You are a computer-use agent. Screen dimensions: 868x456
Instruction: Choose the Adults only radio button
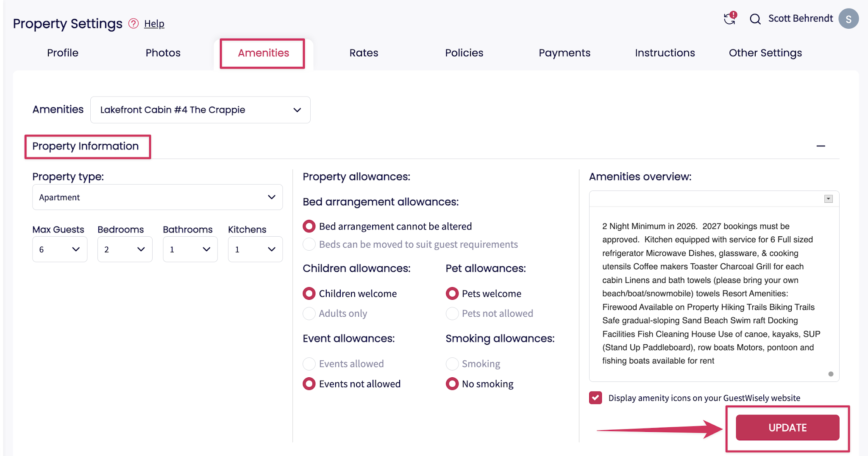click(309, 313)
